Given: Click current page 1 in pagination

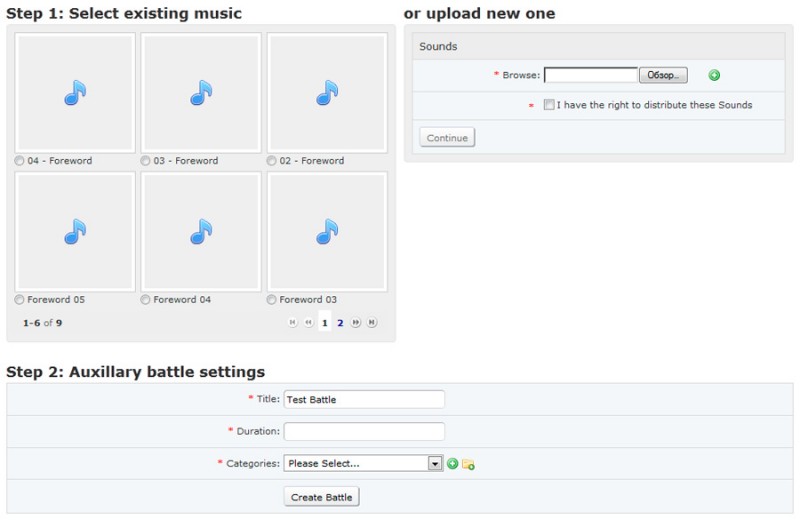Looking at the screenshot, I should point(324,323).
